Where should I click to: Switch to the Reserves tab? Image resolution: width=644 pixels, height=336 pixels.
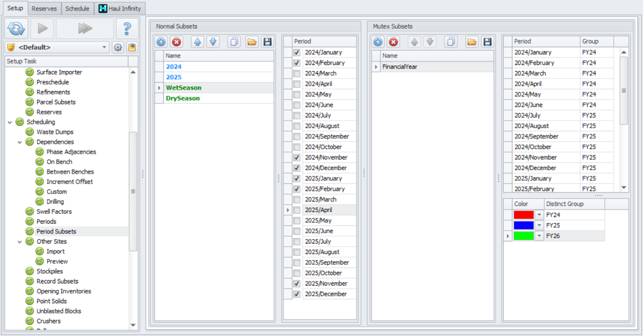click(x=44, y=8)
